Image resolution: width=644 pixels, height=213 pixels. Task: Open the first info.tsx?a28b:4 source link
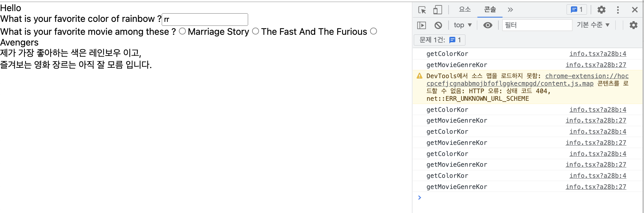[x=598, y=54]
